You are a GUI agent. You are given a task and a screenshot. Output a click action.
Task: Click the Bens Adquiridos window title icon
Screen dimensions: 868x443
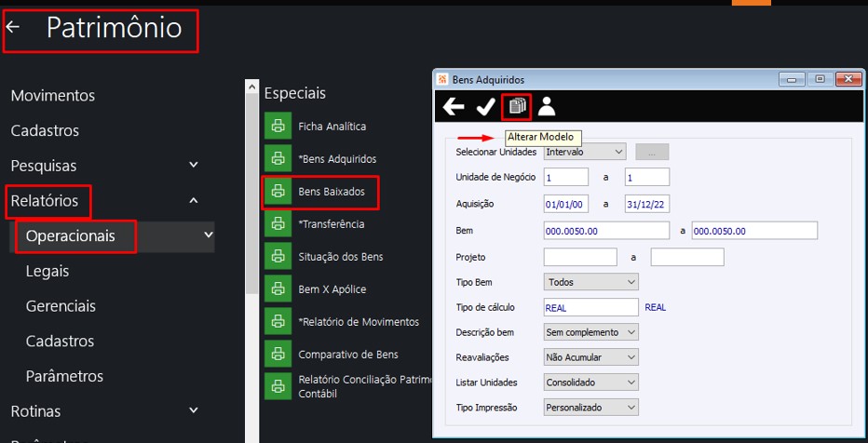click(x=442, y=80)
